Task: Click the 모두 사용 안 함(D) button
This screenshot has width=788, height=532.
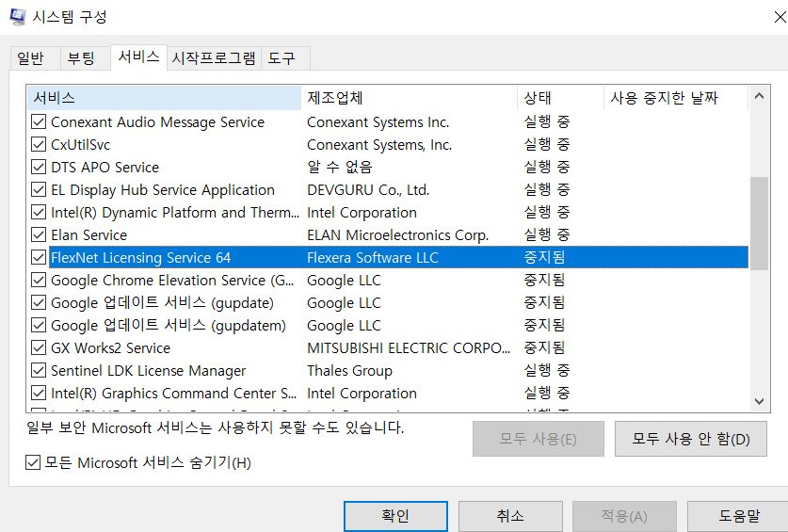Action: [691, 439]
